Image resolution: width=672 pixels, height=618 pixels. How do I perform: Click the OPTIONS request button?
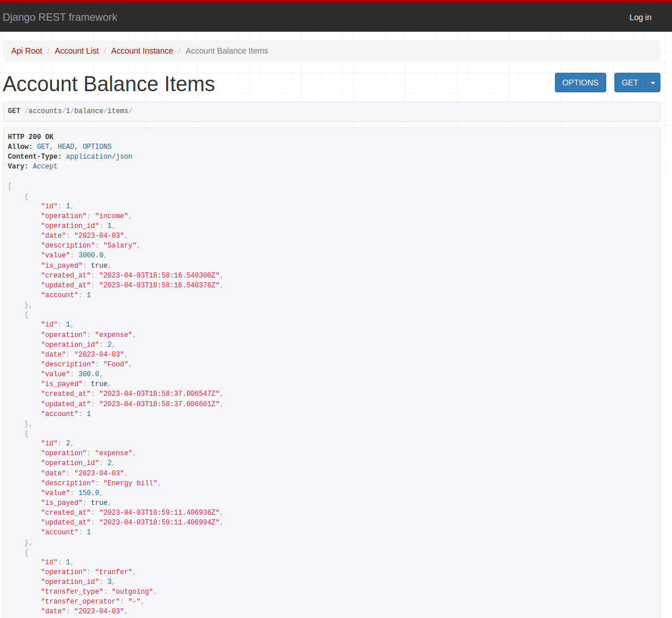[x=580, y=83]
